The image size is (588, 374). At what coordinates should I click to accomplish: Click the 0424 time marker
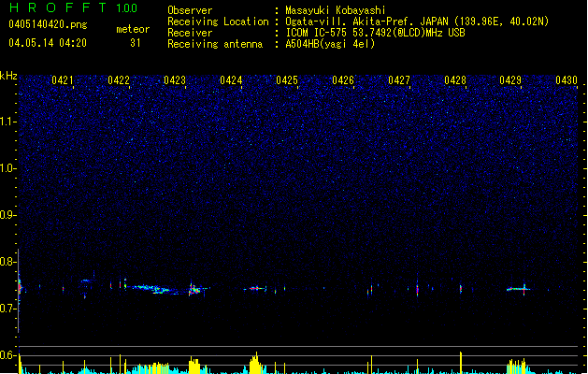click(231, 80)
